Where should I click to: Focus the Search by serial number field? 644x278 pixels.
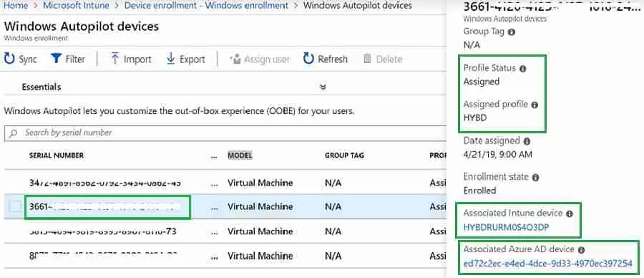point(225,133)
